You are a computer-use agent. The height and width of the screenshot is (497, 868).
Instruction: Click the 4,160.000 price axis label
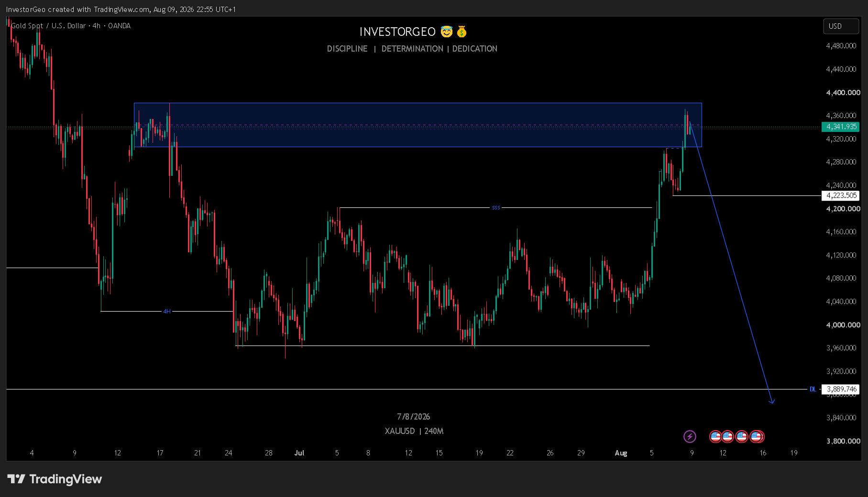click(841, 232)
